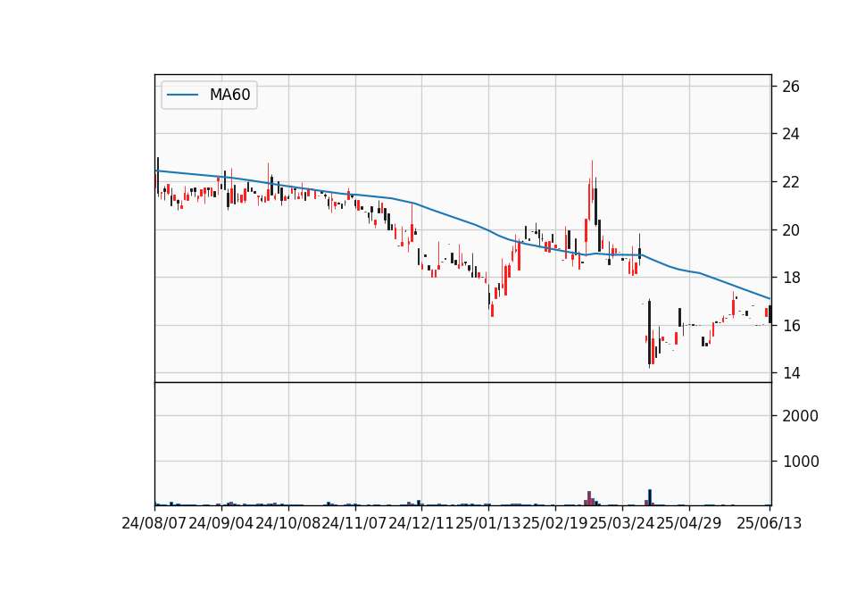The height and width of the screenshot is (616, 857).
Task: Click the MA60 legend label
Action: point(229,95)
